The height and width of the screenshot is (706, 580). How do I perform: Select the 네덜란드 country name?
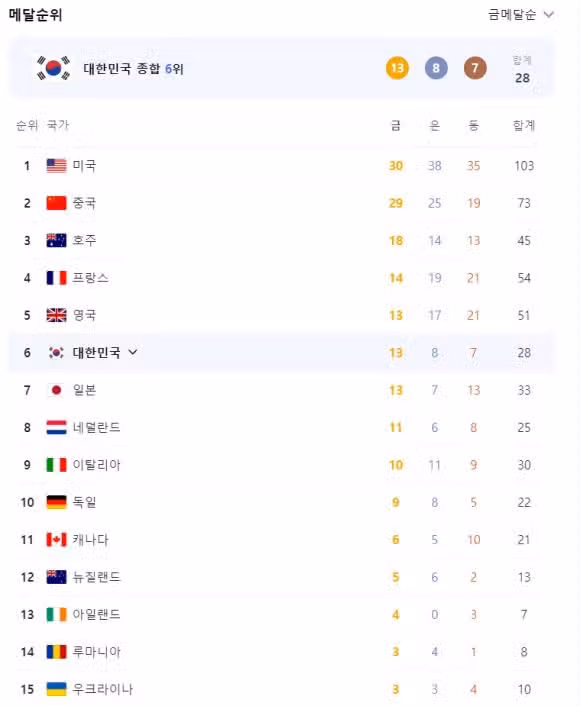[97, 427]
